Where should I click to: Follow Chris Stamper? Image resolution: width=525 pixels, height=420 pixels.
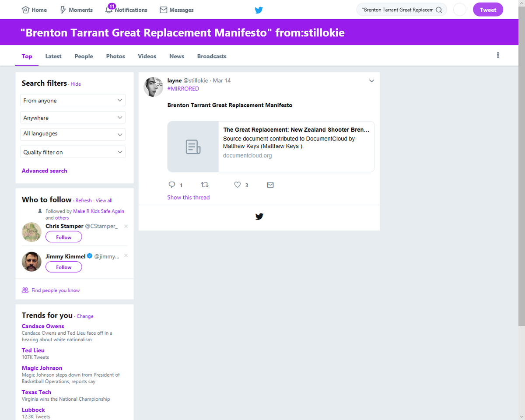click(63, 237)
